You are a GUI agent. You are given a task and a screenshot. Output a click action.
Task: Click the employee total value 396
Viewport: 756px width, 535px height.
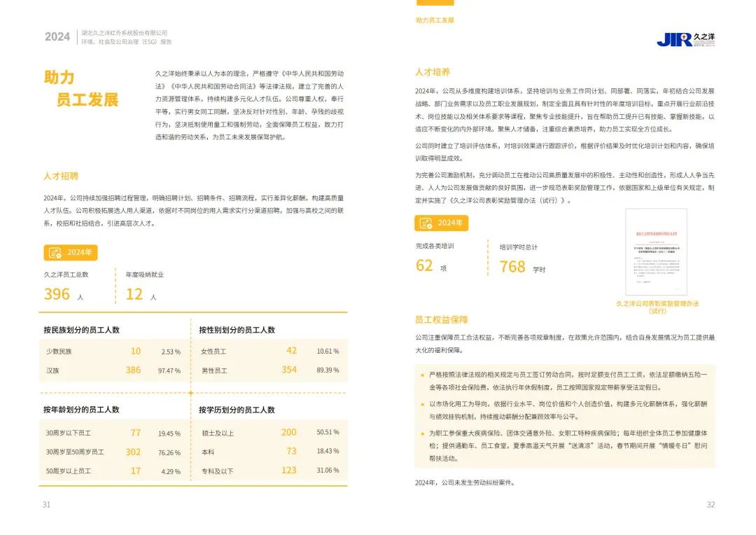[57, 294]
